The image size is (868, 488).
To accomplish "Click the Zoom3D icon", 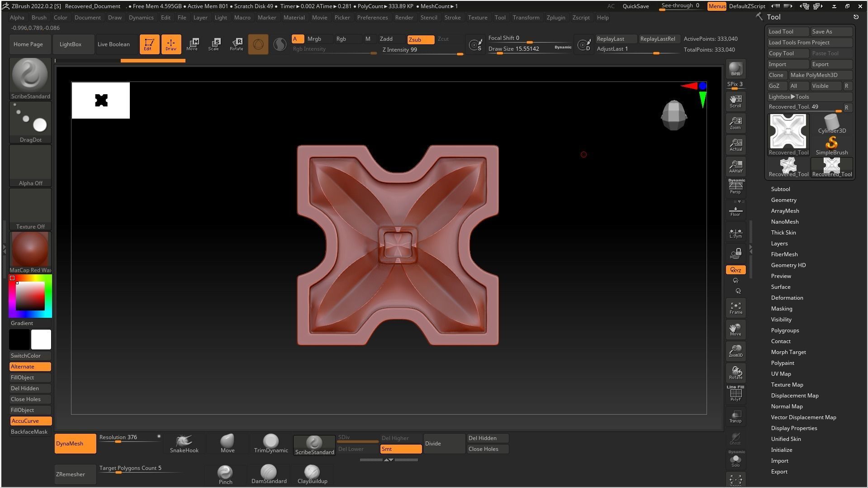I will click(735, 351).
